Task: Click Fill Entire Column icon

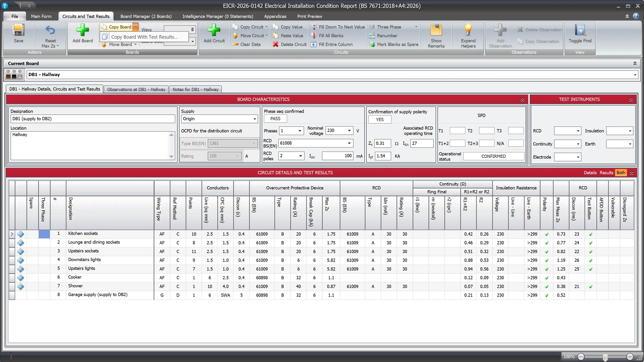Action: click(x=313, y=44)
